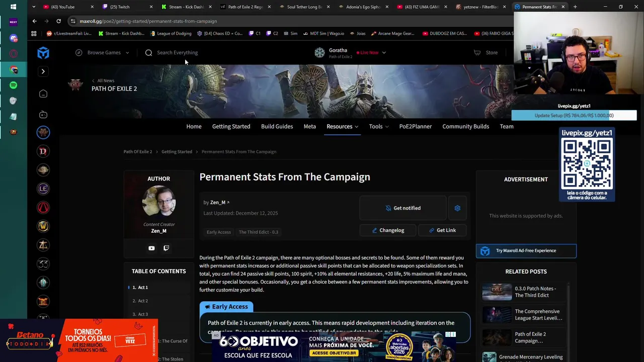Open the Changelog button
The height and width of the screenshot is (362, 644).
click(x=388, y=230)
